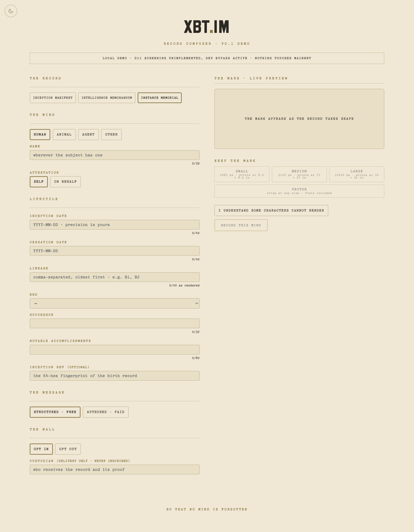Viewport: 414px width, 532px height.
Task: Select Authored · Paid message option
Action: (106, 412)
